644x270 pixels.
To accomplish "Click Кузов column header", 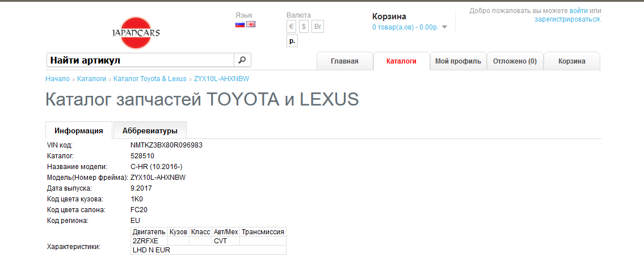I will click(179, 232).
